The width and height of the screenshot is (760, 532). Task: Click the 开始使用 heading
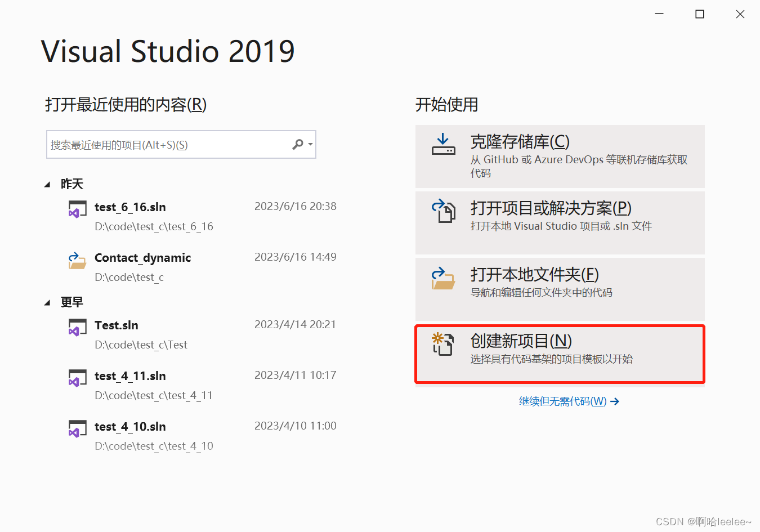tap(447, 105)
